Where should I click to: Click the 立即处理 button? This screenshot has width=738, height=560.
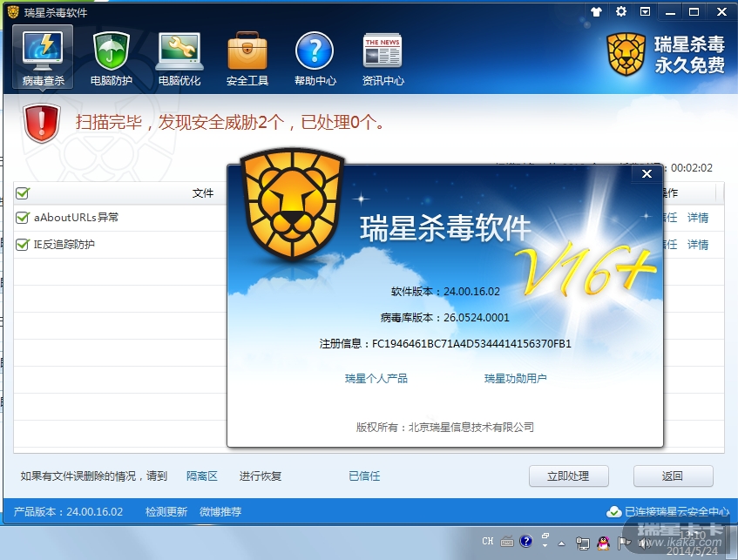tap(569, 476)
